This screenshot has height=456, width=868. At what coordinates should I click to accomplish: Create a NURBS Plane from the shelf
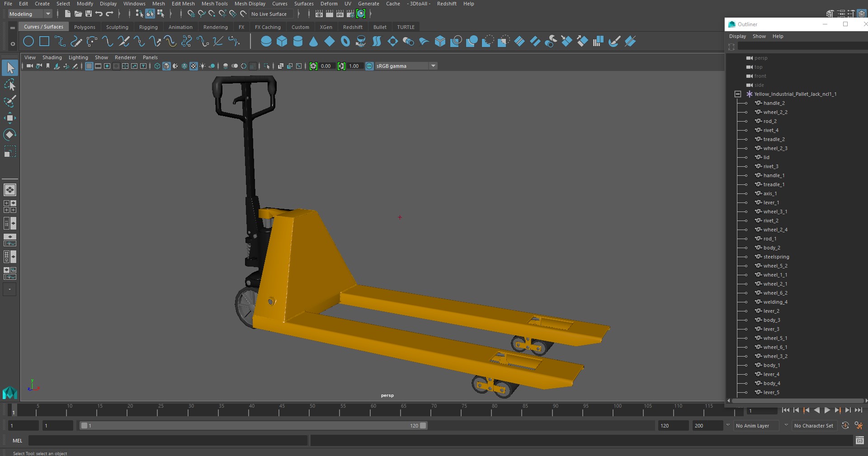[330, 42]
